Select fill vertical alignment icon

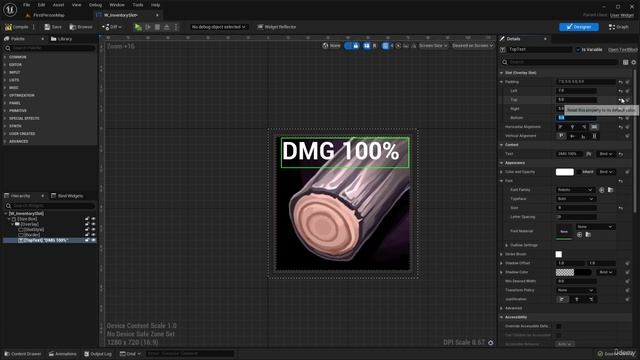[x=594, y=136]
